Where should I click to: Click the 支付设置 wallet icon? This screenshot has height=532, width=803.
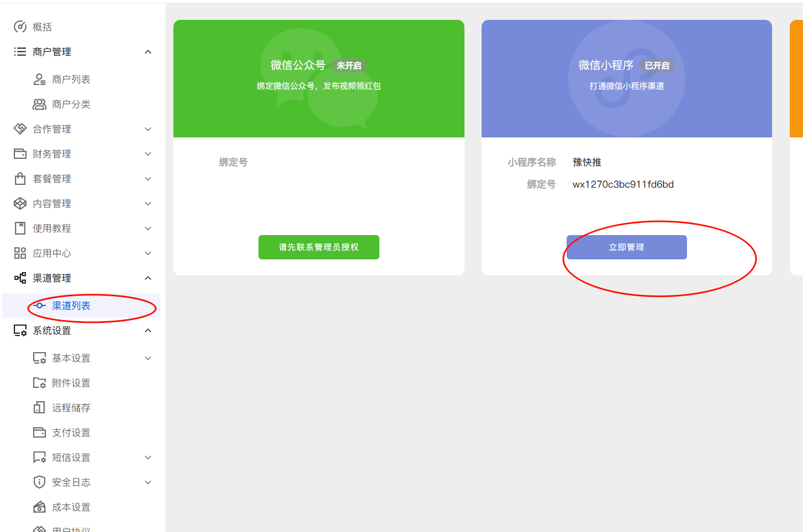coord(39,432)
